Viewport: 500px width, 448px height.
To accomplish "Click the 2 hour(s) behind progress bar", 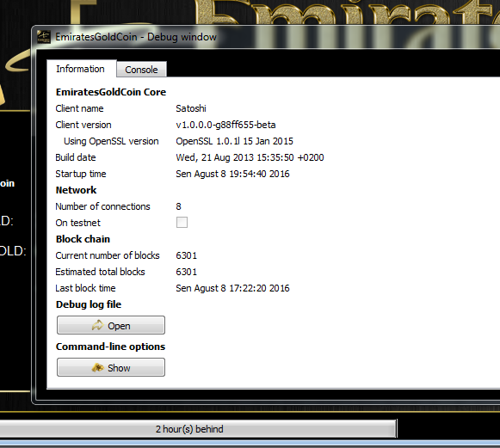I will pos(198,429).
